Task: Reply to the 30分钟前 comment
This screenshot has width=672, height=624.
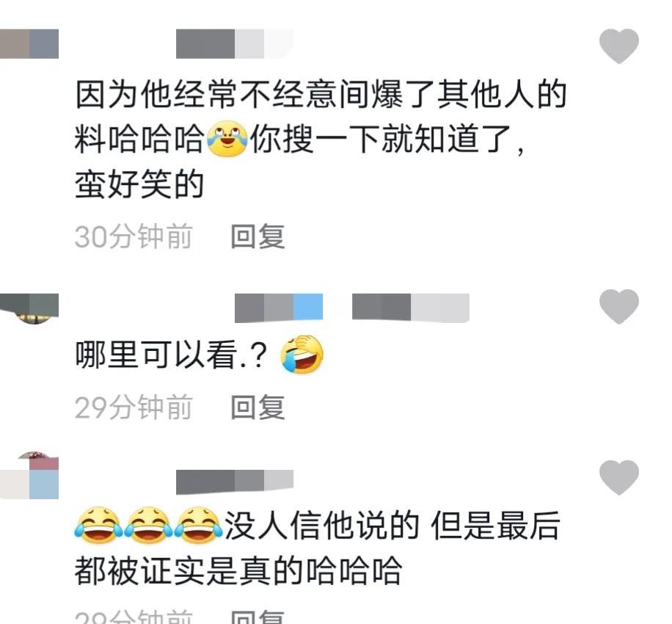Action: click(258, 236)
